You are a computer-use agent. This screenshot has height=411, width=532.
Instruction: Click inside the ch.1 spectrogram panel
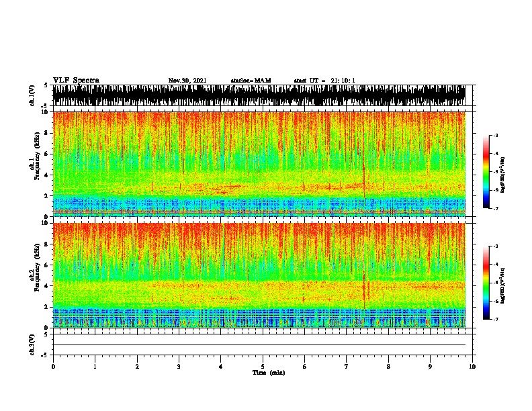point(259,164)
